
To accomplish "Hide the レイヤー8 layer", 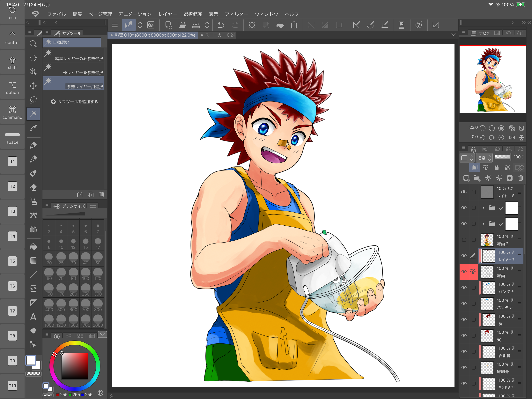I will 464,192.
